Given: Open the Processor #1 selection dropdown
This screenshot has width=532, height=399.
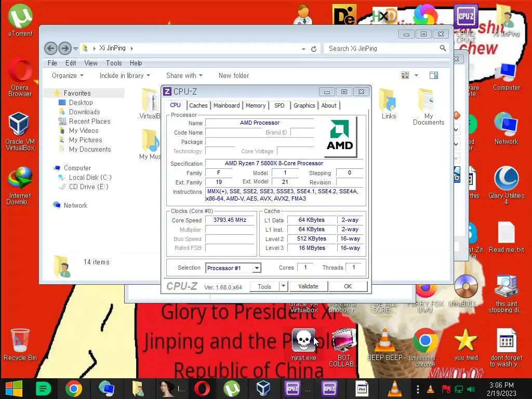Looking at the screenshot, I should [257, 268].
